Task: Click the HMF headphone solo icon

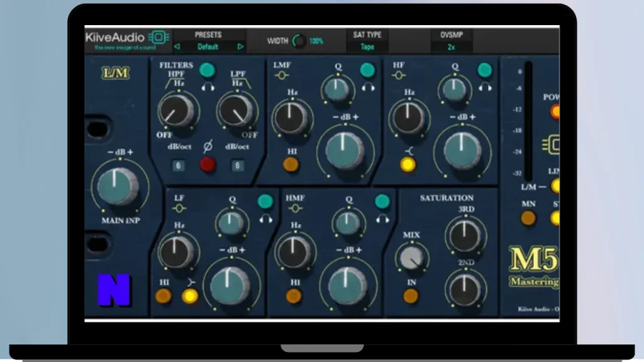Action: coord(382,219)
